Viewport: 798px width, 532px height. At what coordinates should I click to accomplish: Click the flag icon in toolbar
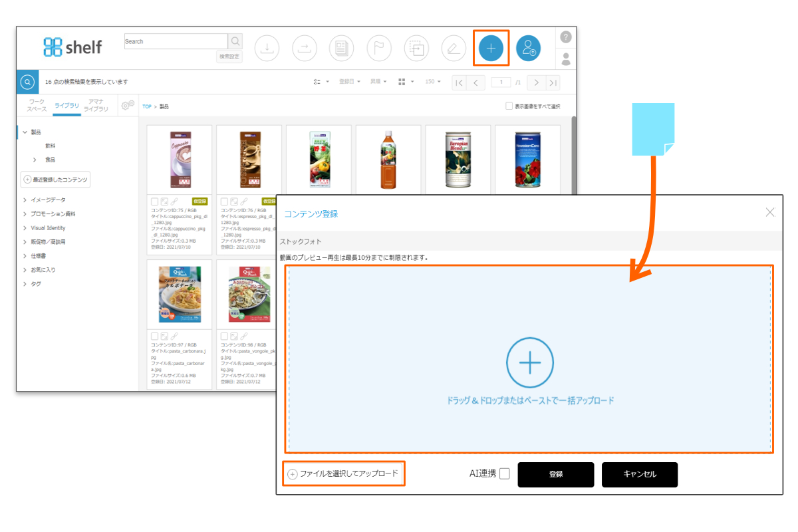379,48
